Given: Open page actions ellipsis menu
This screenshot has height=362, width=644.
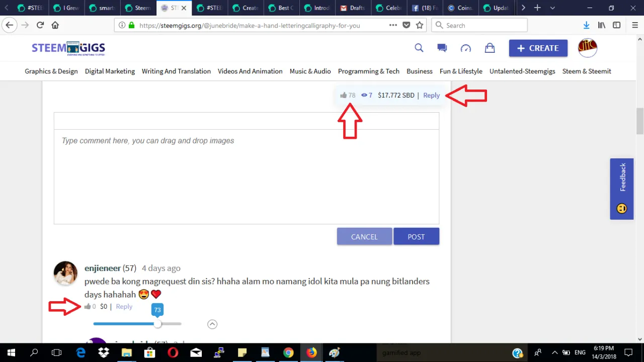Looking at the screenshot, I should (393, 25).
